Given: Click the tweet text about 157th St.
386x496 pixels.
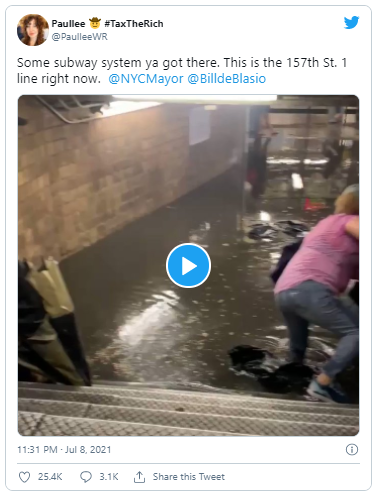Looking at the screenshot, I should pos(182,71).
